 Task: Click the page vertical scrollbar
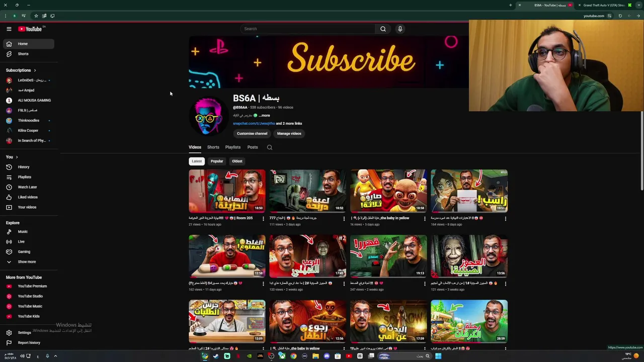coord(642,151)
